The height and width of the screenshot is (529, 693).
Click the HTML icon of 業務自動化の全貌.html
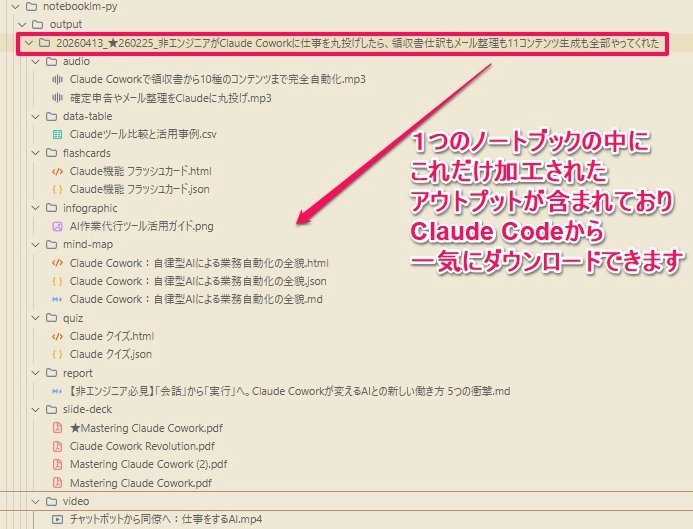click(57, 263)
